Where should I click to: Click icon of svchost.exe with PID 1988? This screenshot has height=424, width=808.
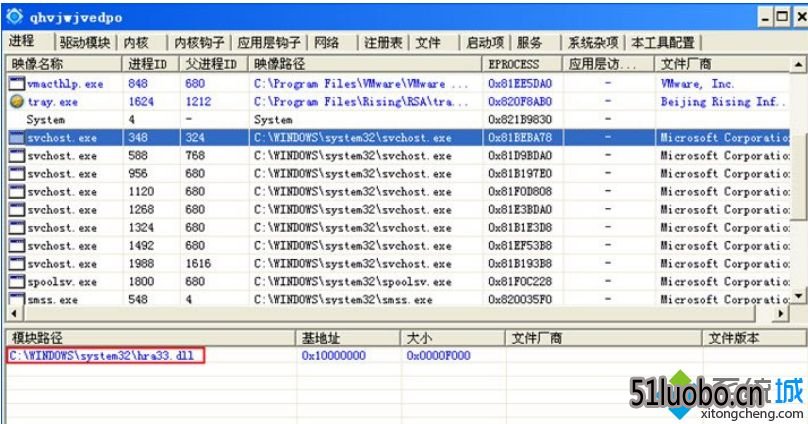(17, 264)
